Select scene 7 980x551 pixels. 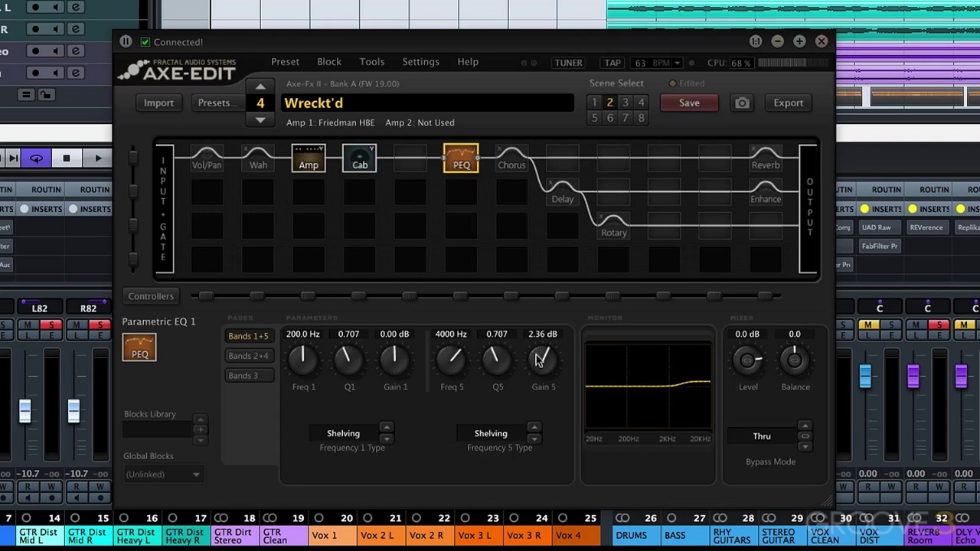(x=626, y=118)
